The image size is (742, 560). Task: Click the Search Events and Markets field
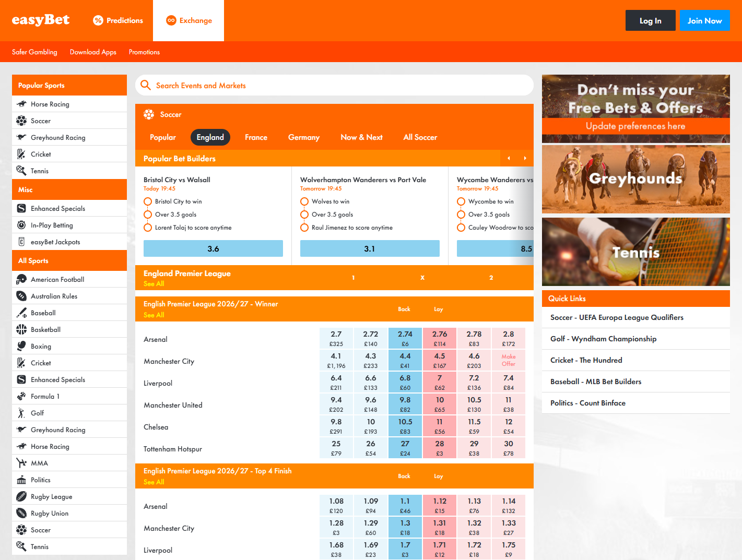tap(334, 85)
